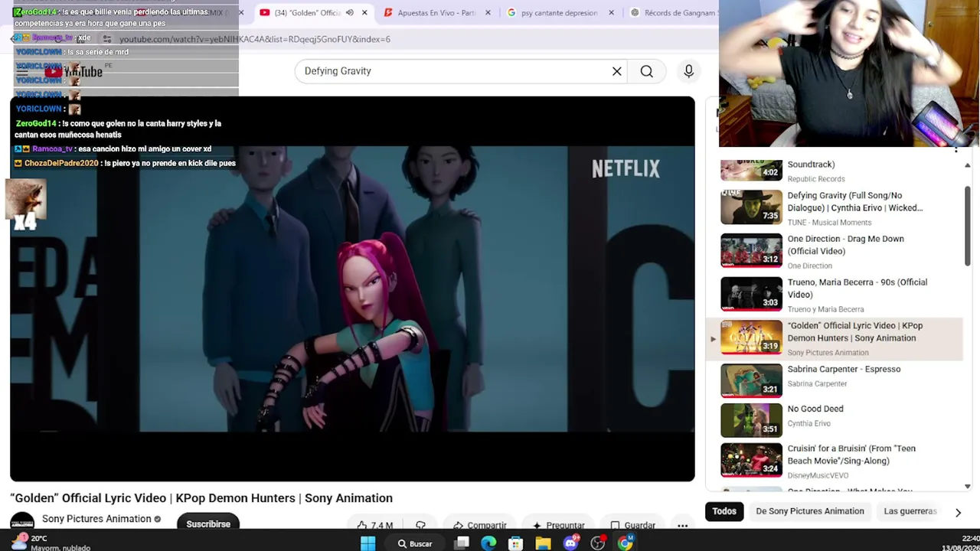The width and height of the screenshot is (980, 551).
Task: Open Microsoft Store from the taskbar
Action: point(515,543)
